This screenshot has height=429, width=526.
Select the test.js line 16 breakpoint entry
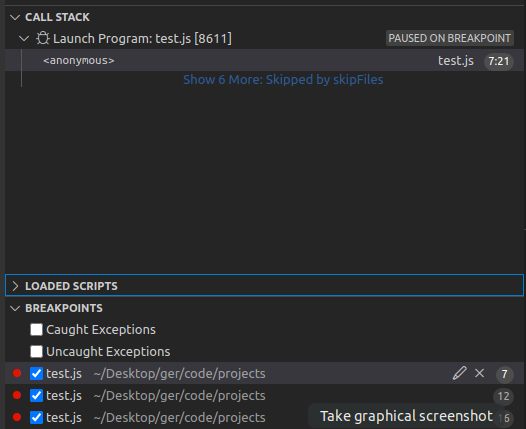click(264, 417)
